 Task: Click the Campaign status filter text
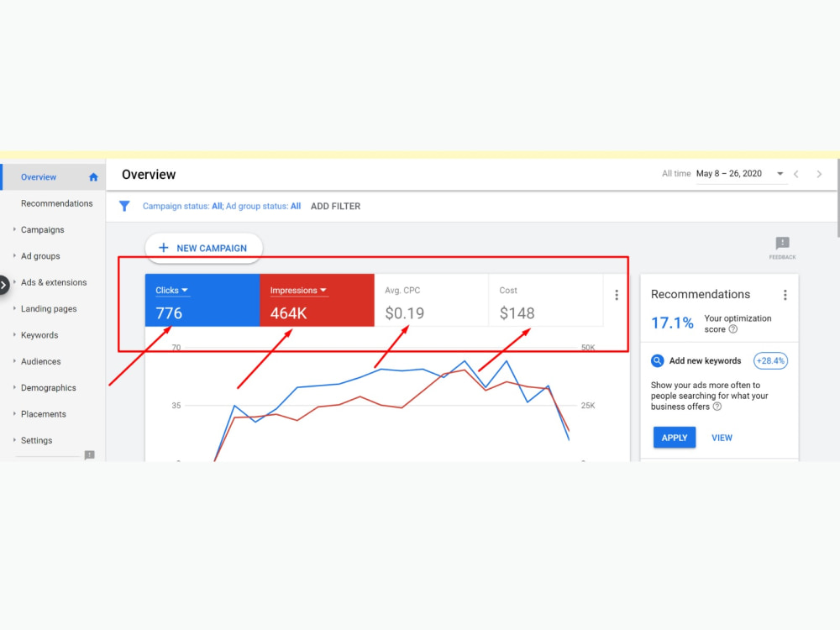221,207
